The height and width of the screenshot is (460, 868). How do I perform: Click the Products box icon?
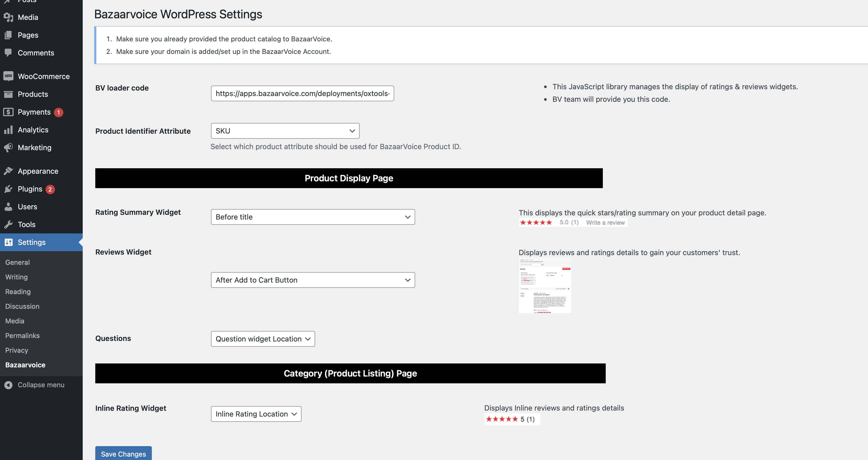8,94
